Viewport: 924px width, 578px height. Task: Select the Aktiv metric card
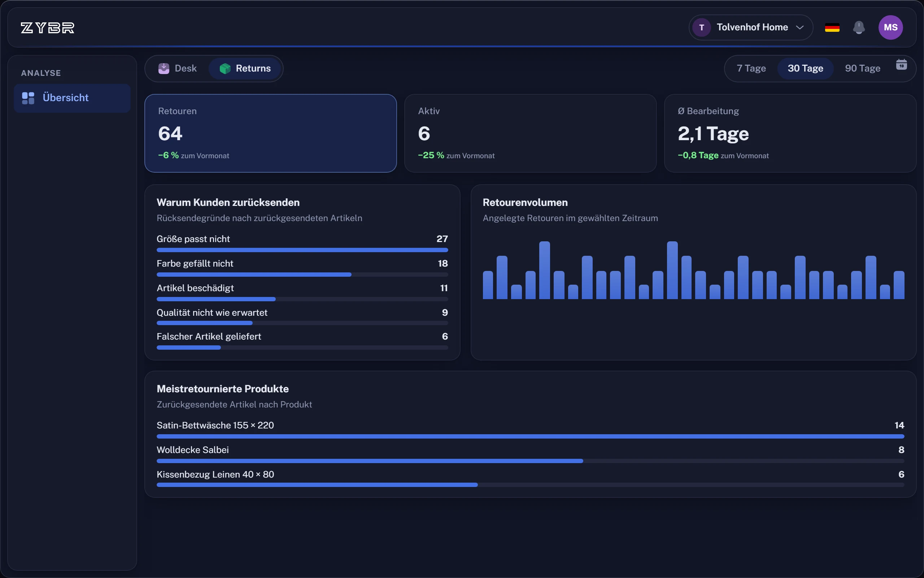click(530, 133)
